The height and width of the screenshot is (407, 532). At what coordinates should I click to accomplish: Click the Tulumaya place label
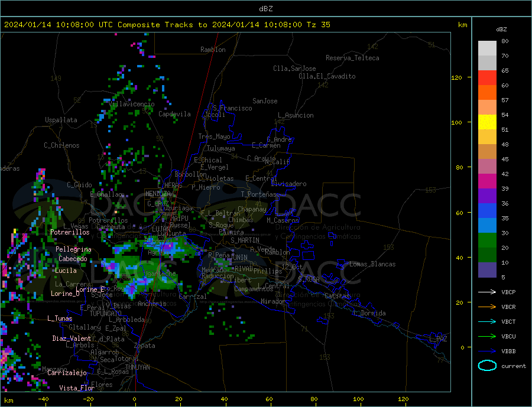pyautogui.click(x=221, y=148)
